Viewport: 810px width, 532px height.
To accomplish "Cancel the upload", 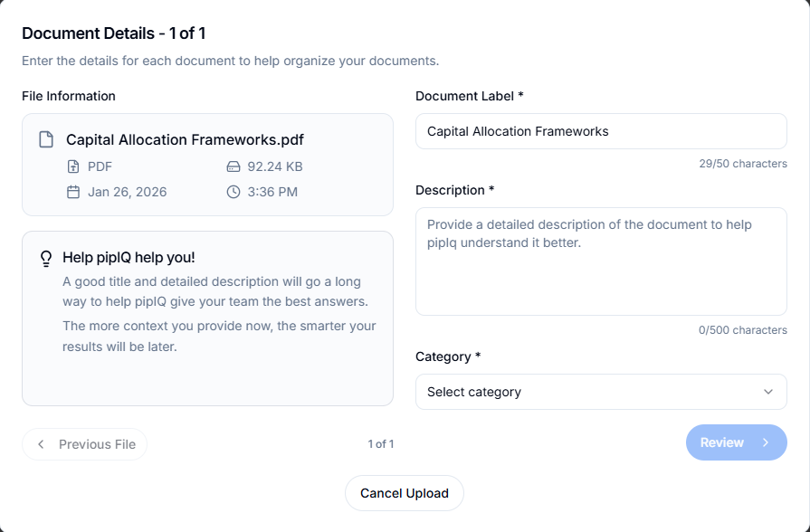I will 404,493.
